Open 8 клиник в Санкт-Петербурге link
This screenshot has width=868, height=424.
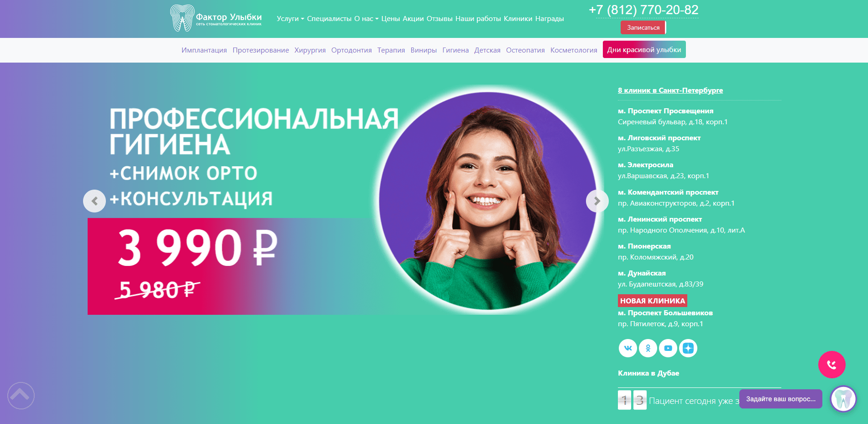pyautogui.click(x=670, y=90)
